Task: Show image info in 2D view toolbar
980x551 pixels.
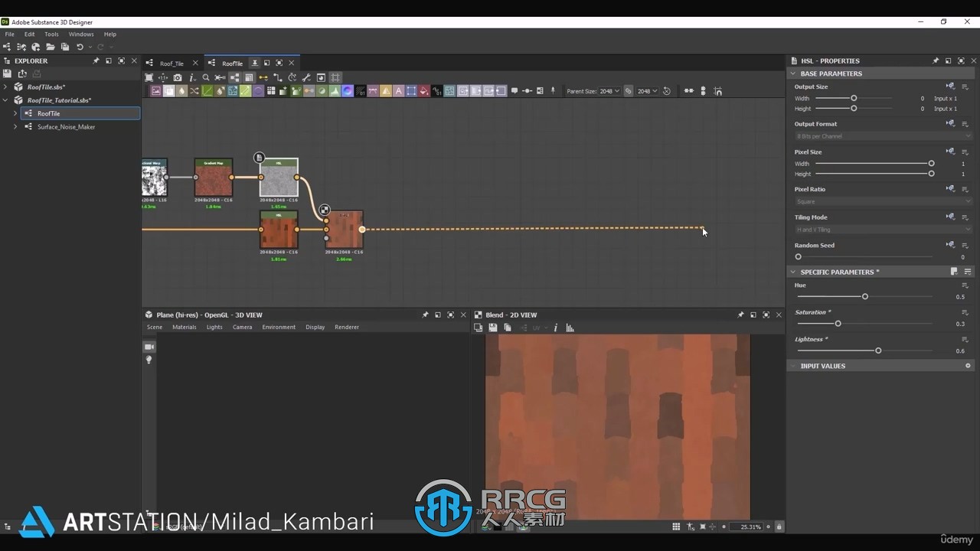Action: tap(556, 328)
